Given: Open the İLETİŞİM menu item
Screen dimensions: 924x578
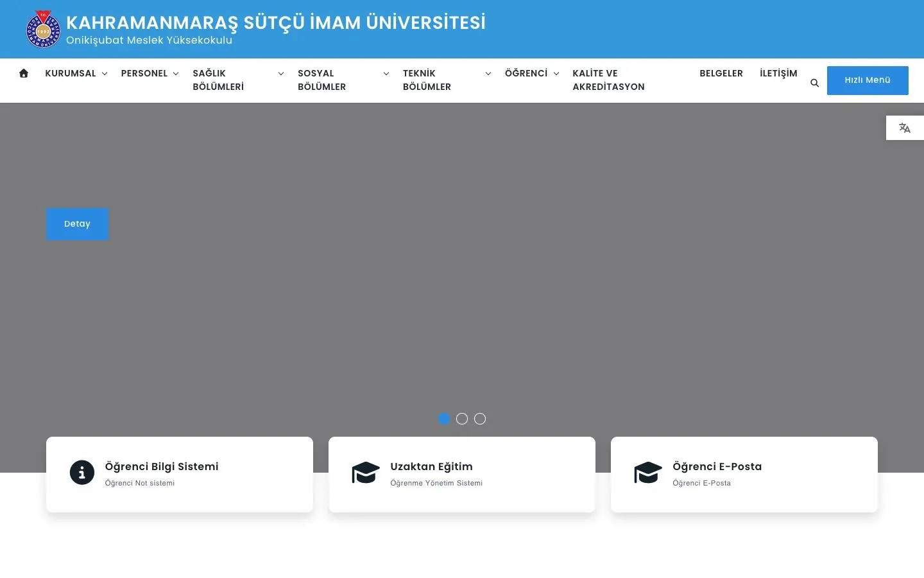Looking at the screenshot, I should 778,73.
